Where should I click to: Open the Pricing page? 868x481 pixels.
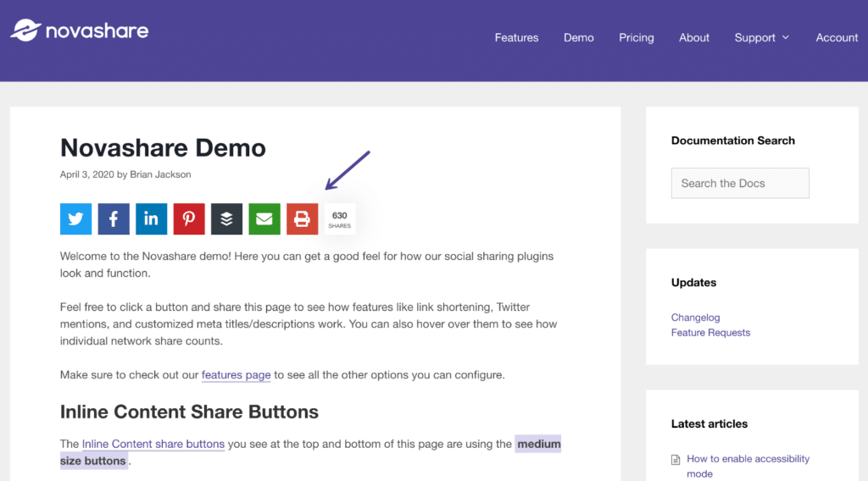(636, 37)
